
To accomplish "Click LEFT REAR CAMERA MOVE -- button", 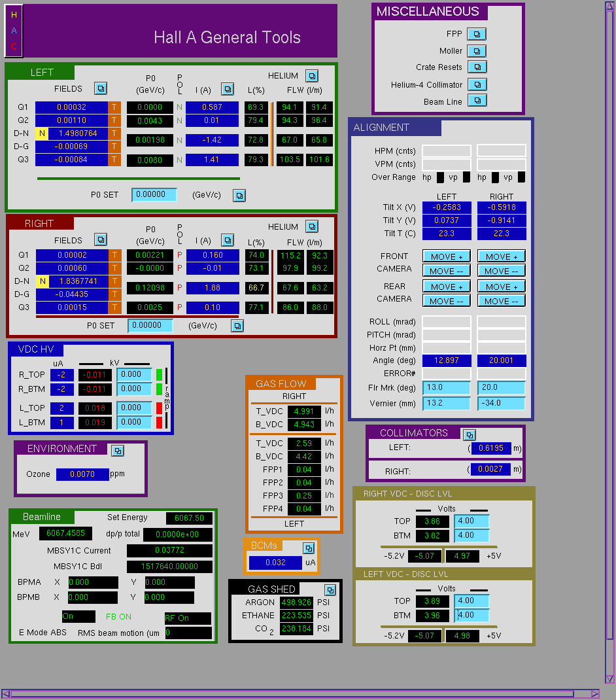I will [447, 300].
